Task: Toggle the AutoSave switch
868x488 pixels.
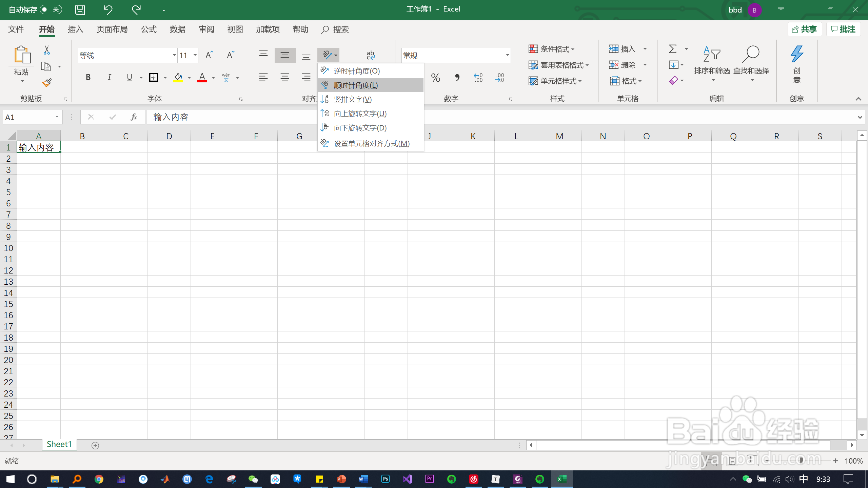Action: (x=51, y=9)
